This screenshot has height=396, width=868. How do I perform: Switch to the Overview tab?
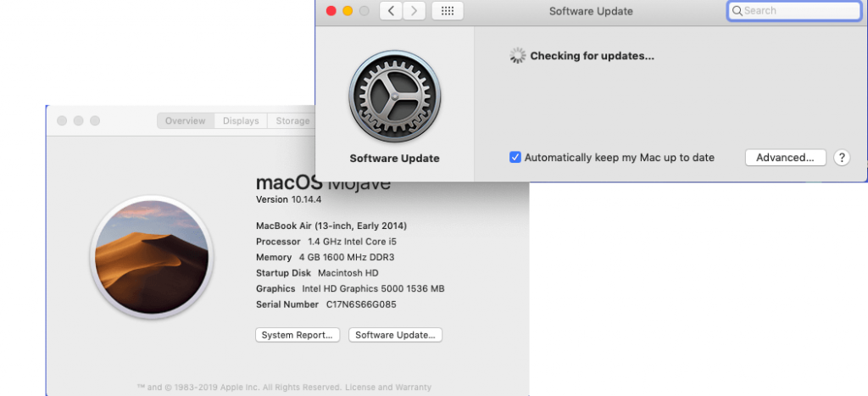tap(186, 120)
